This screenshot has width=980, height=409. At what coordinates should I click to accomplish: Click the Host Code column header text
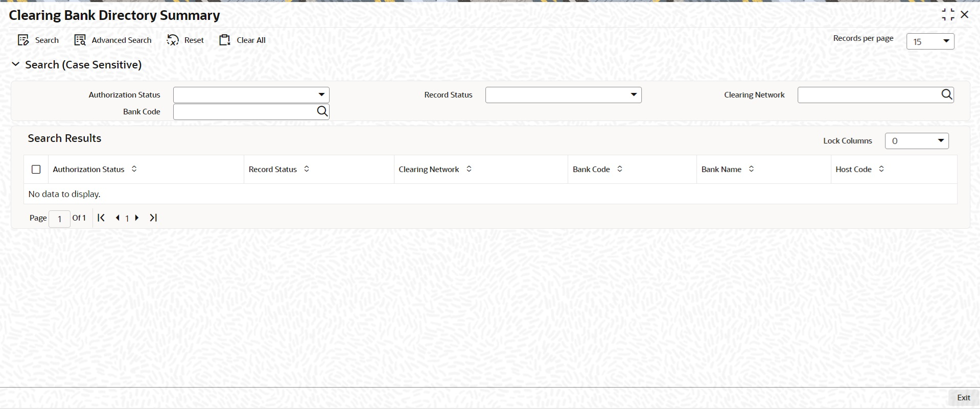pos(853,170)
